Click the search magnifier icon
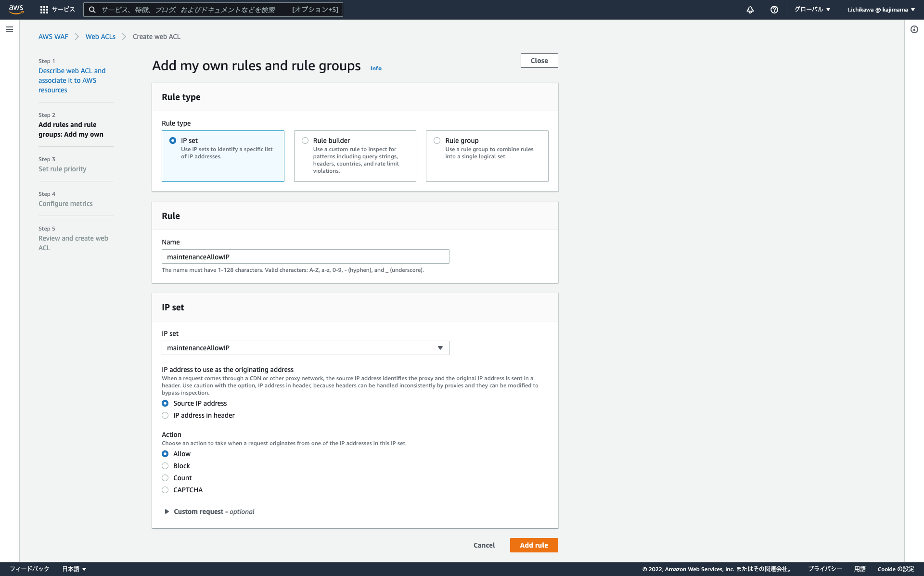 click(x=92, y=10)
